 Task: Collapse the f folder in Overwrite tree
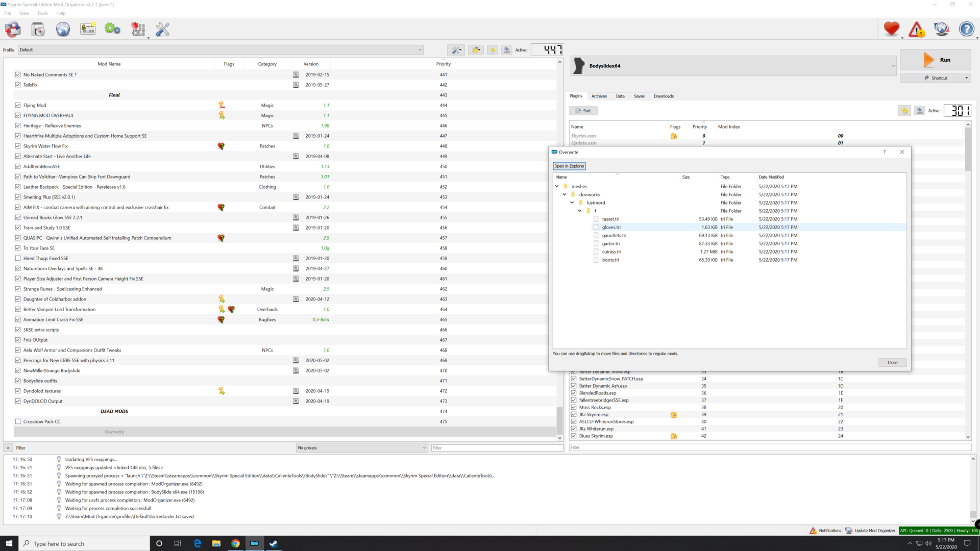click(580, 211)
